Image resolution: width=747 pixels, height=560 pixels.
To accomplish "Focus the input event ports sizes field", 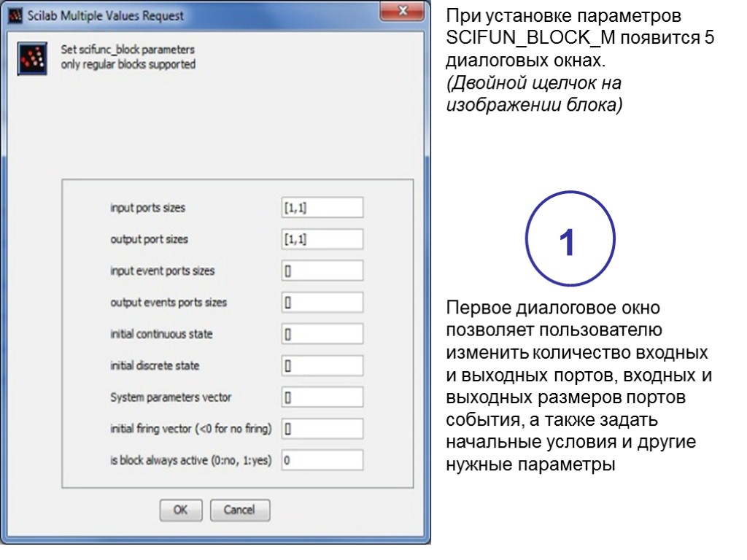I will click(x=322, y=271).
